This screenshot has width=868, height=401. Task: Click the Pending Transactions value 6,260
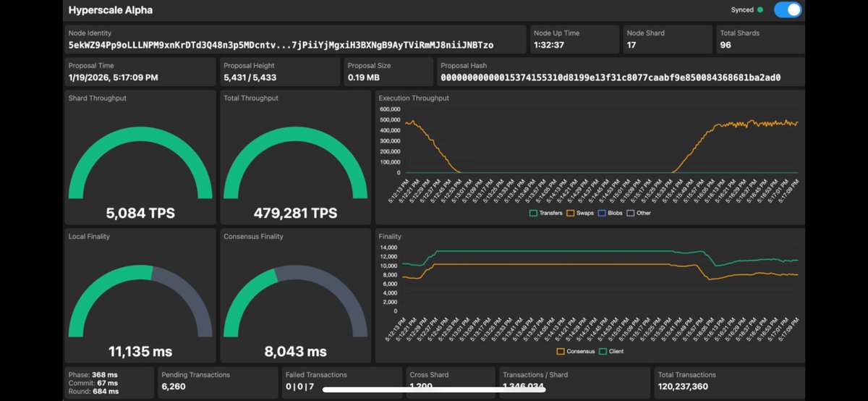[175, 387]
